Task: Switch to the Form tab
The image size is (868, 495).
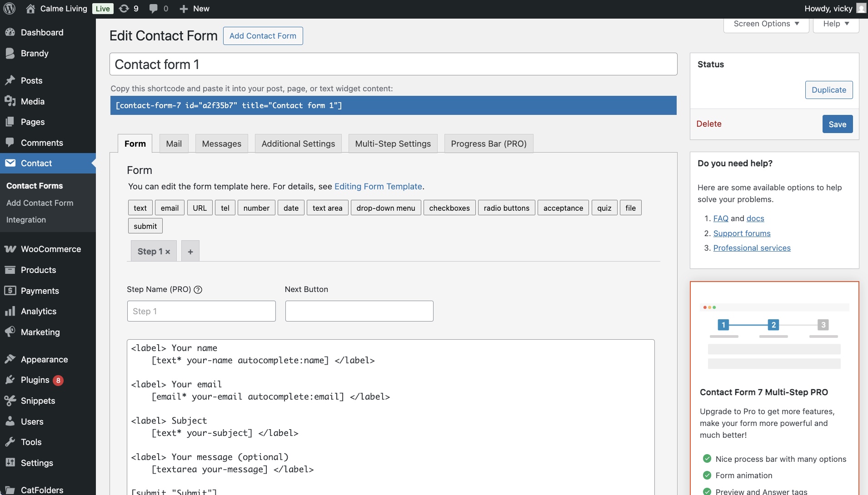Action: point(135,144)
